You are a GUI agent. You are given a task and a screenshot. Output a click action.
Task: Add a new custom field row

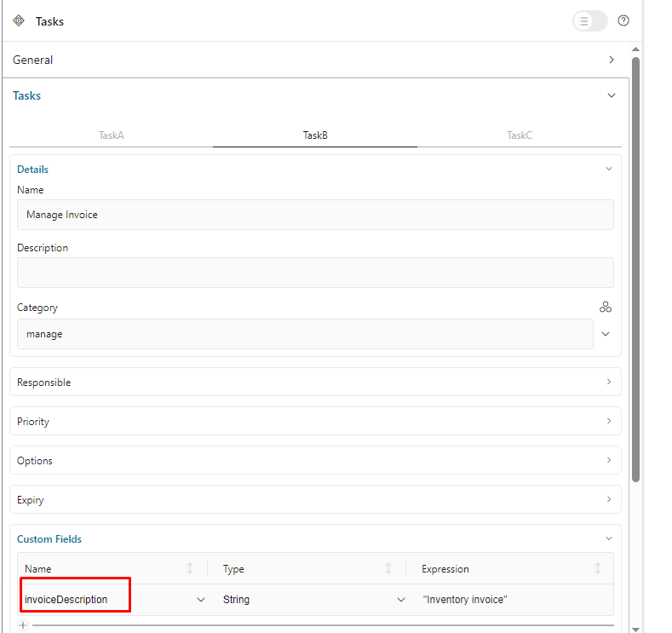coord(23,625)
